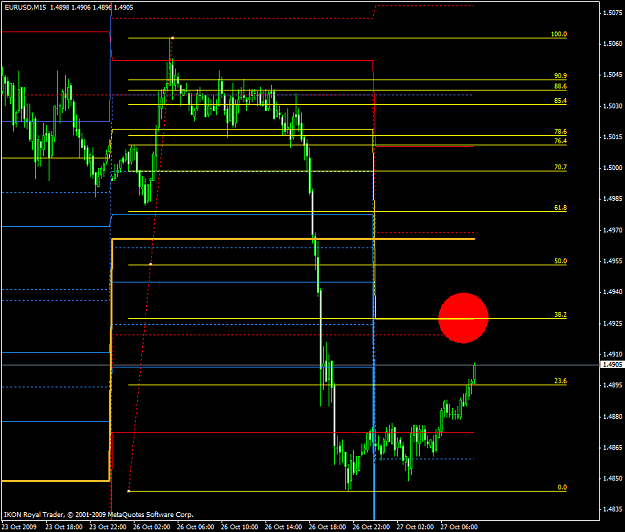Click the 1.5015 price axis value
625x532 pixels.
click(612, 137)
